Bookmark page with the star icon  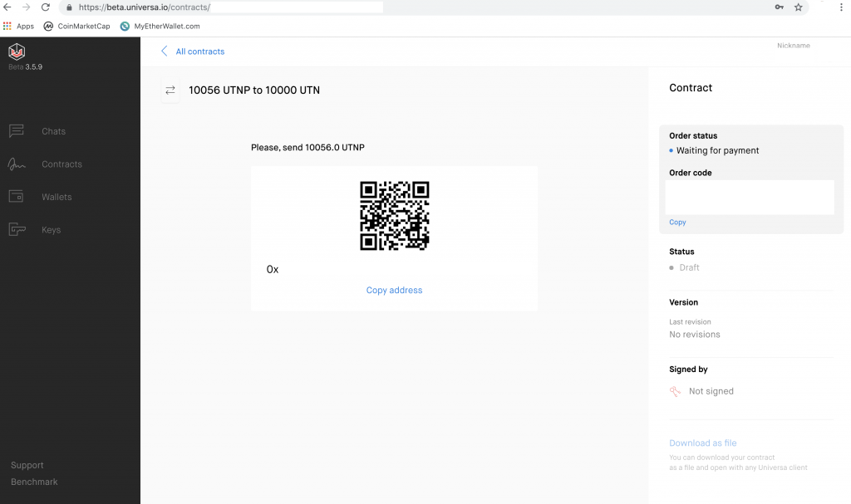[x=799, y=7]
